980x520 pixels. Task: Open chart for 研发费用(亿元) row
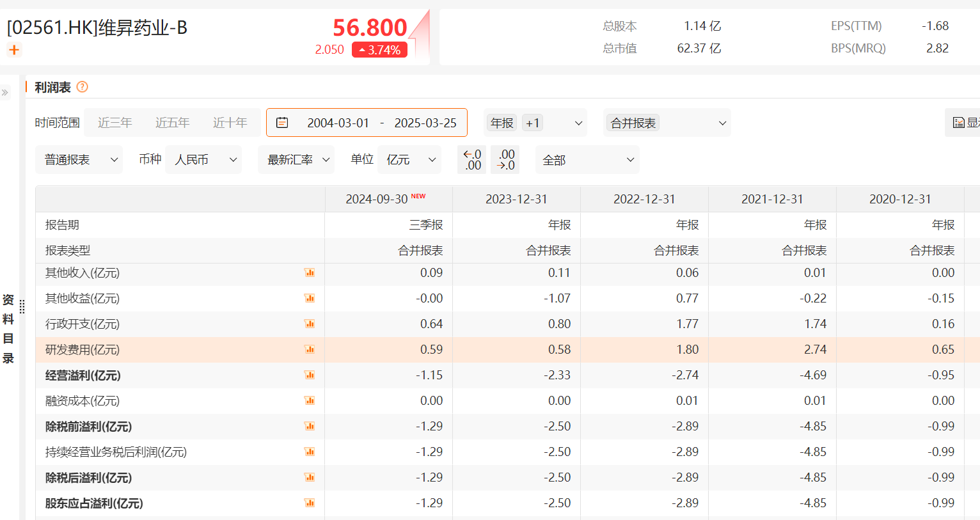click(x=310, y=350)
